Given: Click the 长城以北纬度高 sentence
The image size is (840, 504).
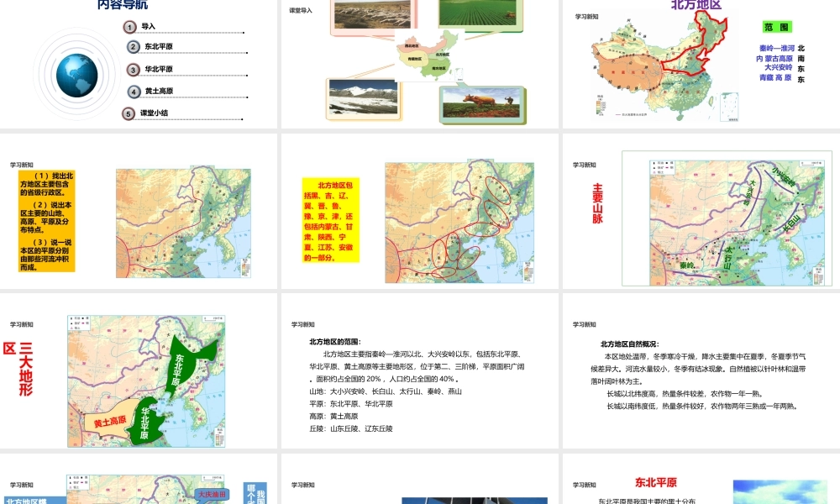Looking at the screenshot, I should click(685, 394).
